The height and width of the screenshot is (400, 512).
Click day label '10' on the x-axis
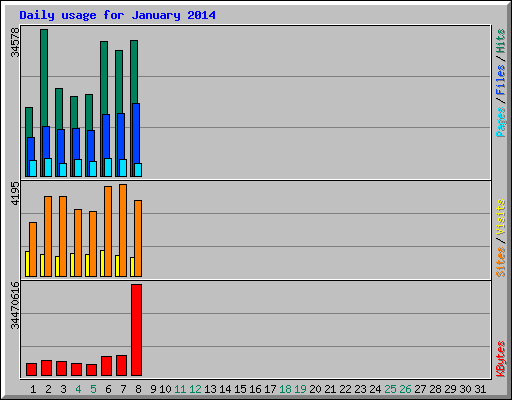point(165,389)
